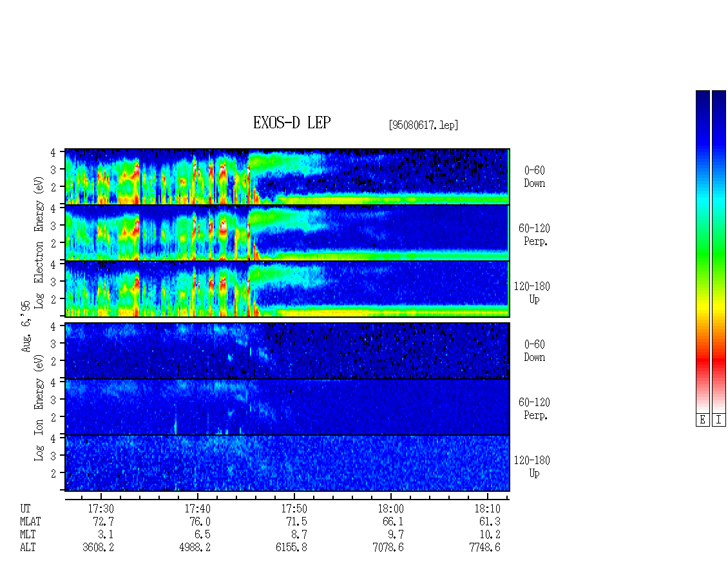Select the altitude value 4988.2
This screenshot has height=564, width=728.
(x=195, y=548)
